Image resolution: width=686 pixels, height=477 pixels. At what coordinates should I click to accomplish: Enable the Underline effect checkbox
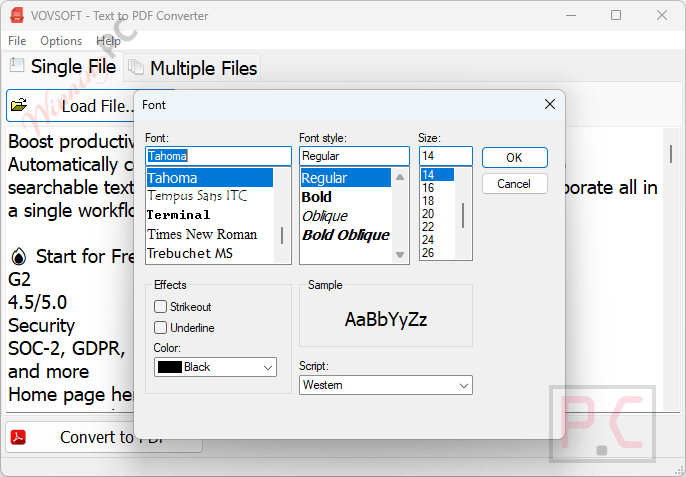point(161,327)
